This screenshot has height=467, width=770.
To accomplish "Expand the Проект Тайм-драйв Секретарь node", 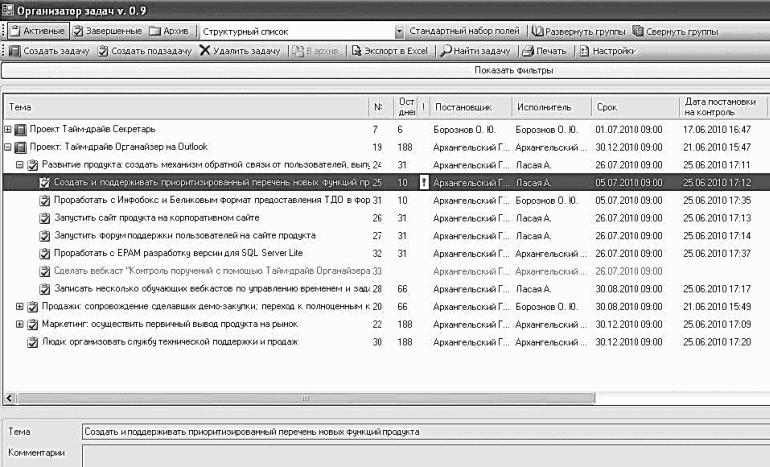I will (x=7, y=130).
